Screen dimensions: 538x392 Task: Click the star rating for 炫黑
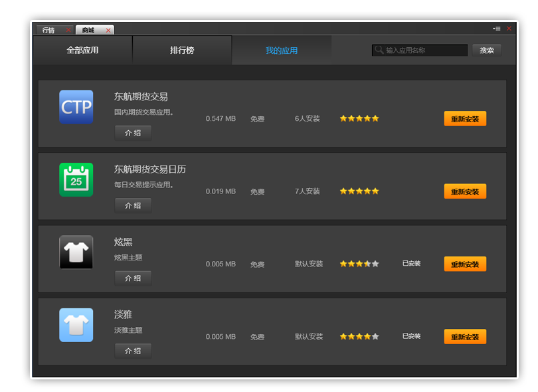(x=359, y=264)
